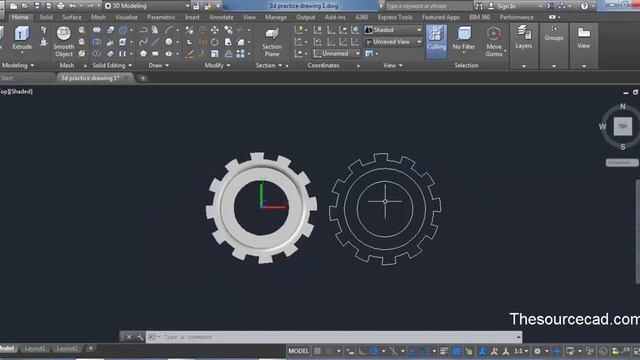The image size is (640, 360).
Task: Open the UCS menu below ViewCube
Action: [622, 162]
